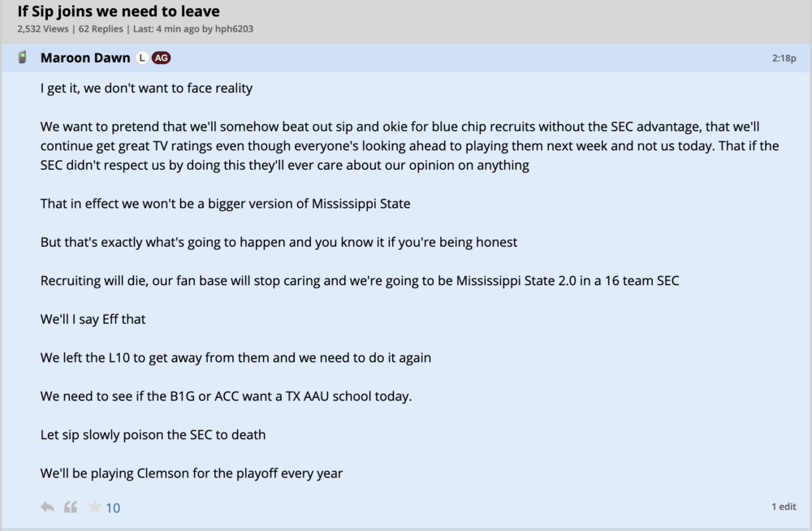This screenshot has height=531, width=812.
Task: Click the "bigger version of Mississippi State" line
Action: [x=225, y=203]
